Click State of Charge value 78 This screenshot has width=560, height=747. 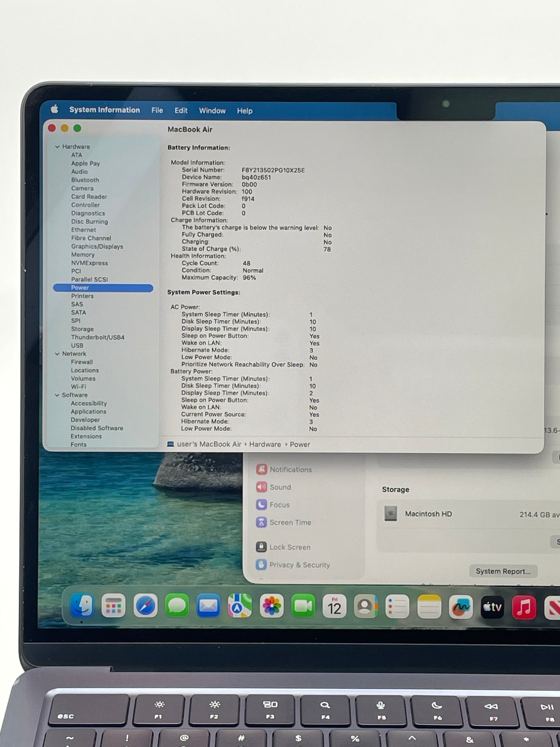327,249
